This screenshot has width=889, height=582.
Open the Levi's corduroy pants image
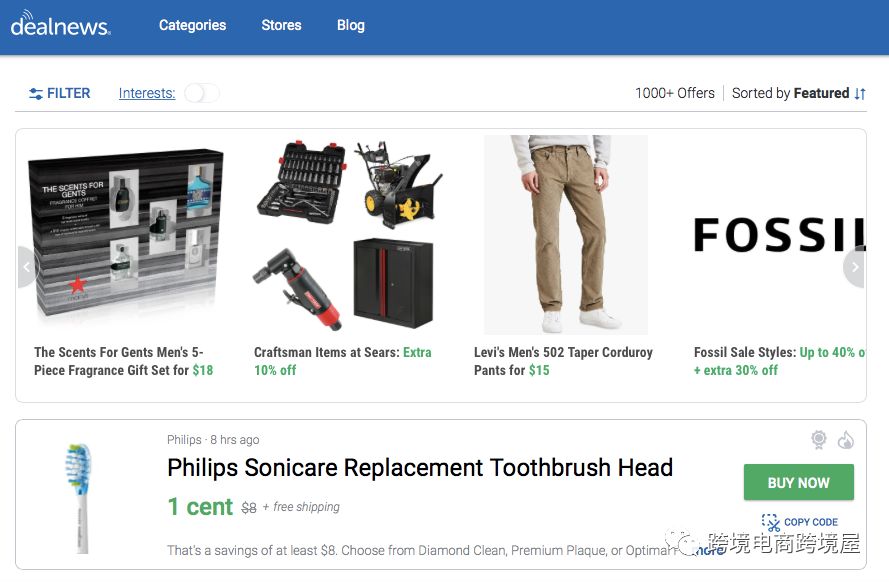(x=565, y=235)
